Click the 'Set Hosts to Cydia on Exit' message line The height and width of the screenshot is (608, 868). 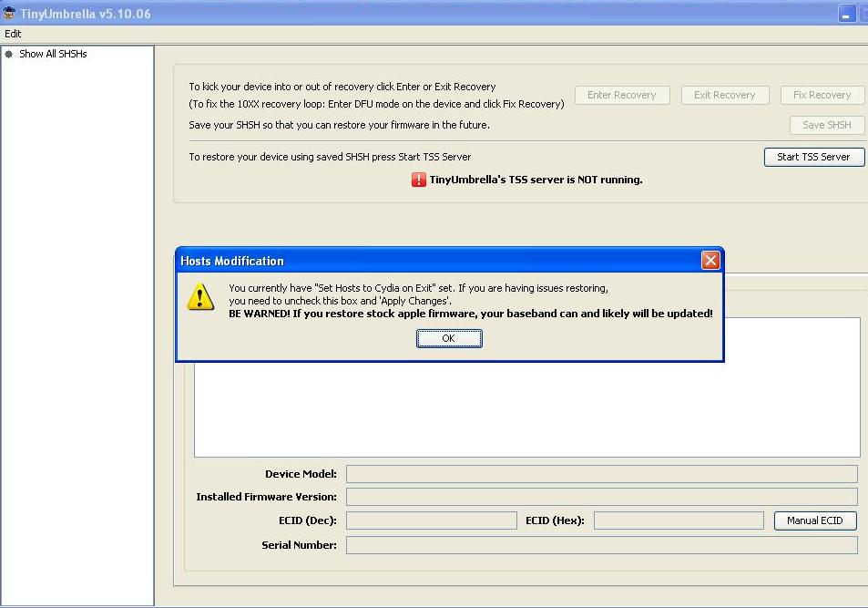coord(418,288)
